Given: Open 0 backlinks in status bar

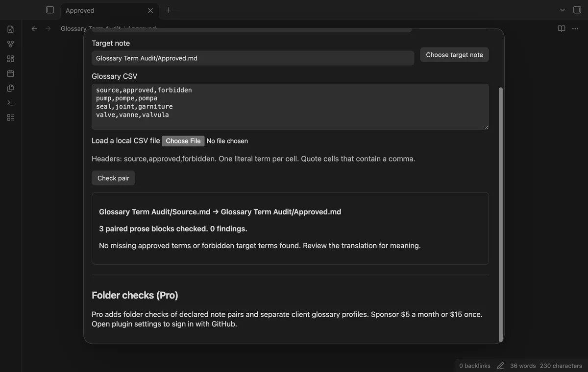Looking at the screenshot, I should tap(475, 366).
